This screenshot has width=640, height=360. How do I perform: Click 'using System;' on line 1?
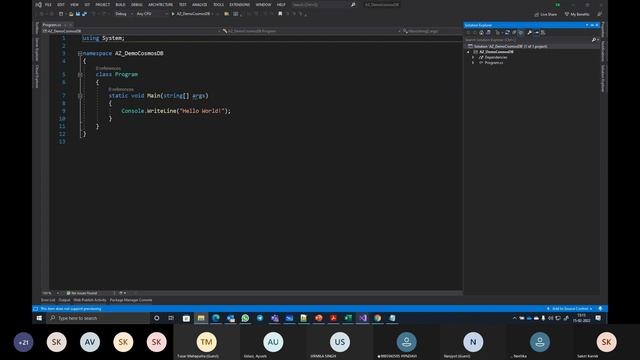[x=103, y=38]
